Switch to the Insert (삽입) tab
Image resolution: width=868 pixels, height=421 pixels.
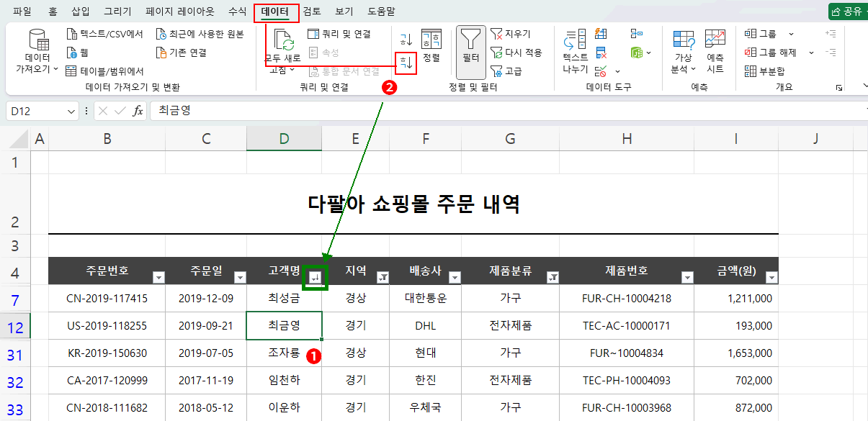(81, 12)
